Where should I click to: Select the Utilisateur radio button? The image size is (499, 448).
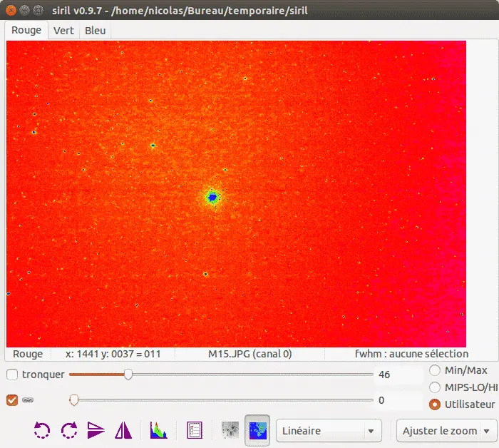coord(435,404)
